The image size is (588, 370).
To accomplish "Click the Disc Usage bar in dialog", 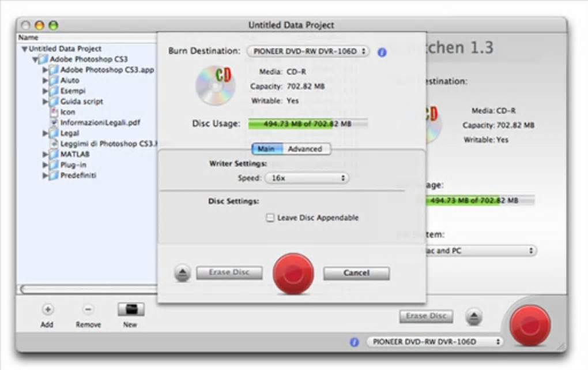I will (x=307, y=124).
